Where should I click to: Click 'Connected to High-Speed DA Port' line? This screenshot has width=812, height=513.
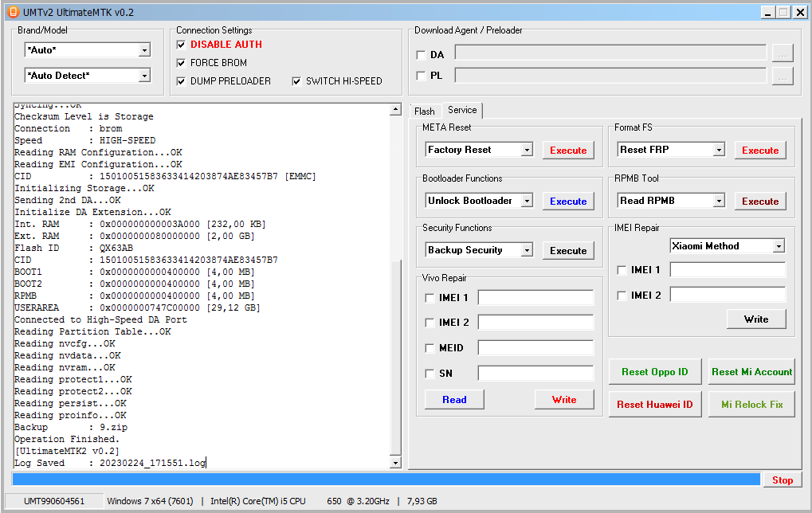[x=100, y=320]
